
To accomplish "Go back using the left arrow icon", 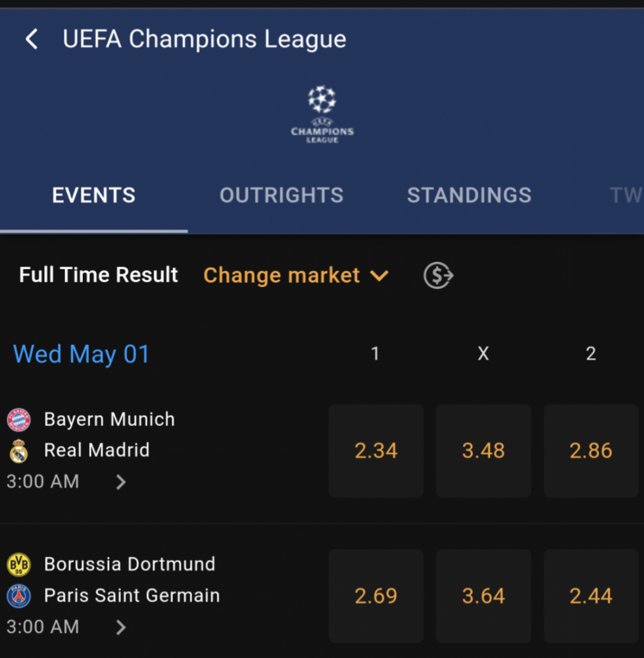I will tap(32, 39).
